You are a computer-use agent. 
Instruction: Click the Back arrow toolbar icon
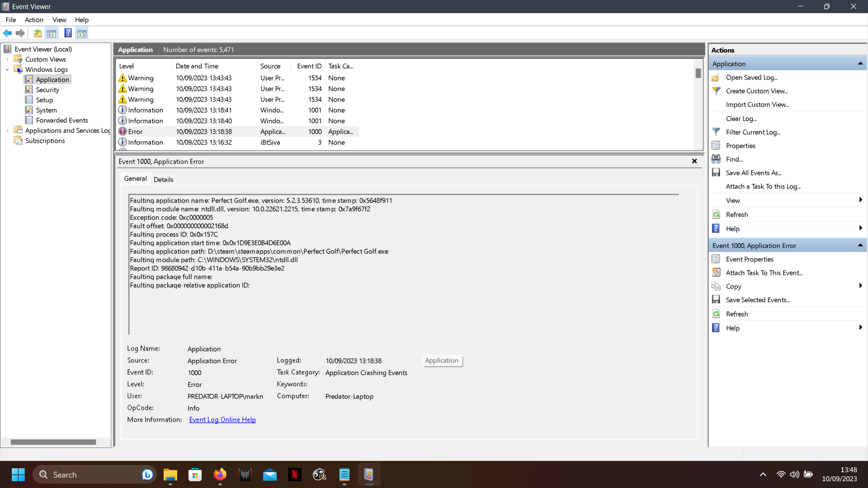pos(7,33)
